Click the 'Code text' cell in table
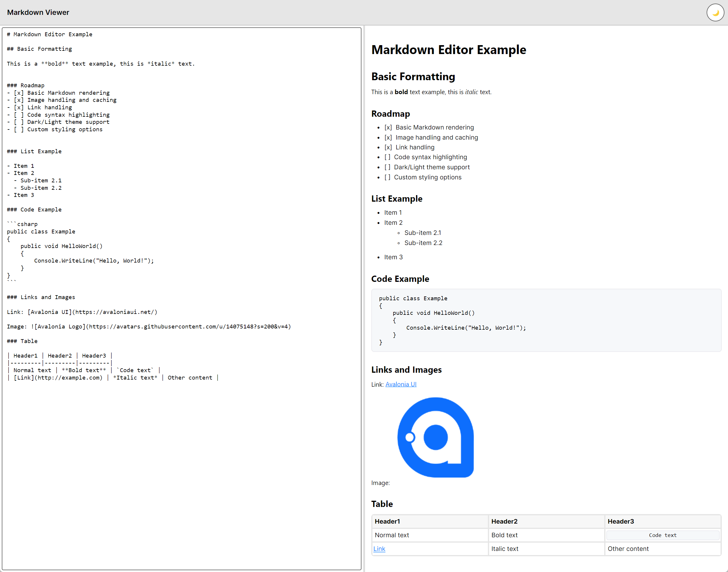728x572 pixels. [662, 535]
